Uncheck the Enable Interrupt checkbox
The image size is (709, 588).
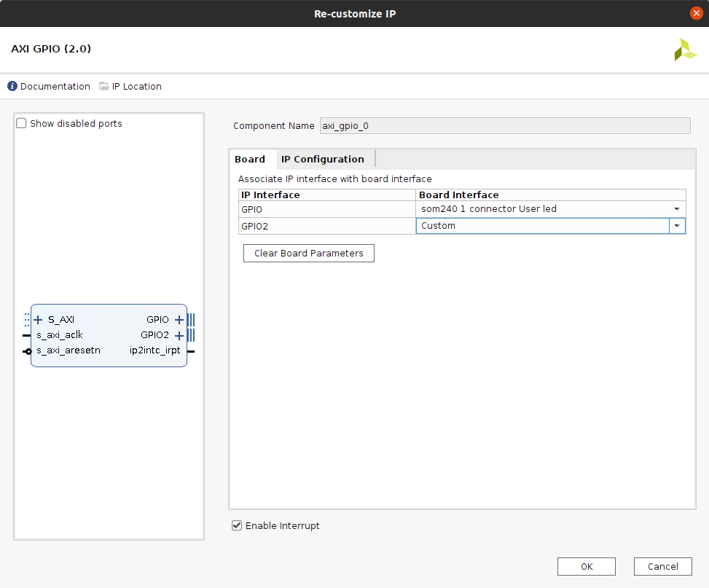(x=237, y=525)
